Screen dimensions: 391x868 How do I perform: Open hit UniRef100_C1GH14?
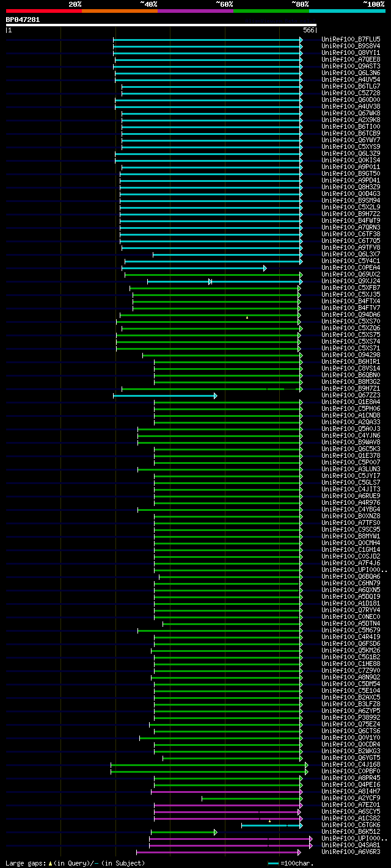click(x=351, y=549)
